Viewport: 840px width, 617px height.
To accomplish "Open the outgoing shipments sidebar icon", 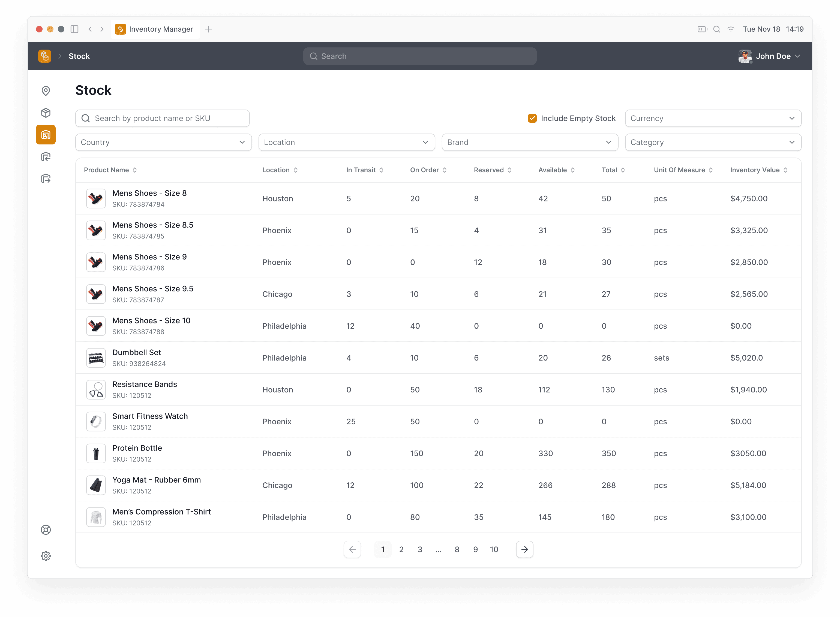I will [x=46, y=178].
